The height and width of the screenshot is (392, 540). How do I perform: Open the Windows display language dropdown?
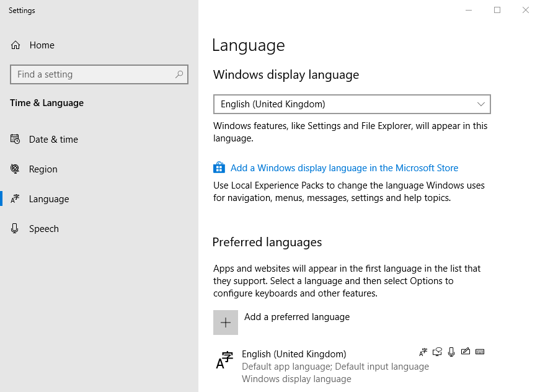pos(352,104)
